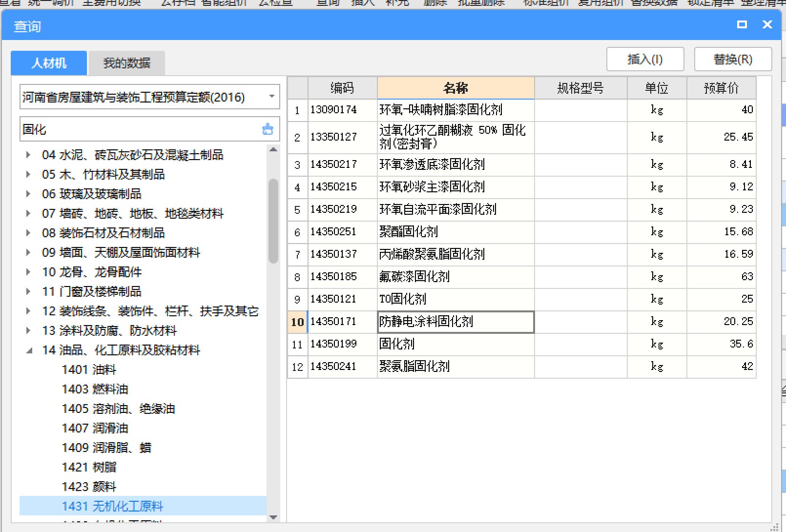Image resolution: width=786 pixels, height=532 pixels.
Task: Select tree item 13 涂料及防腐、防水材料
Action: pos(109,330)
